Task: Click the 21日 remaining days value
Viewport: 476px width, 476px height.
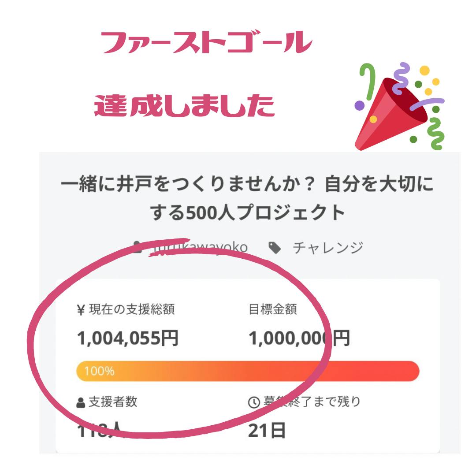Action: click(x=267, y=431)
